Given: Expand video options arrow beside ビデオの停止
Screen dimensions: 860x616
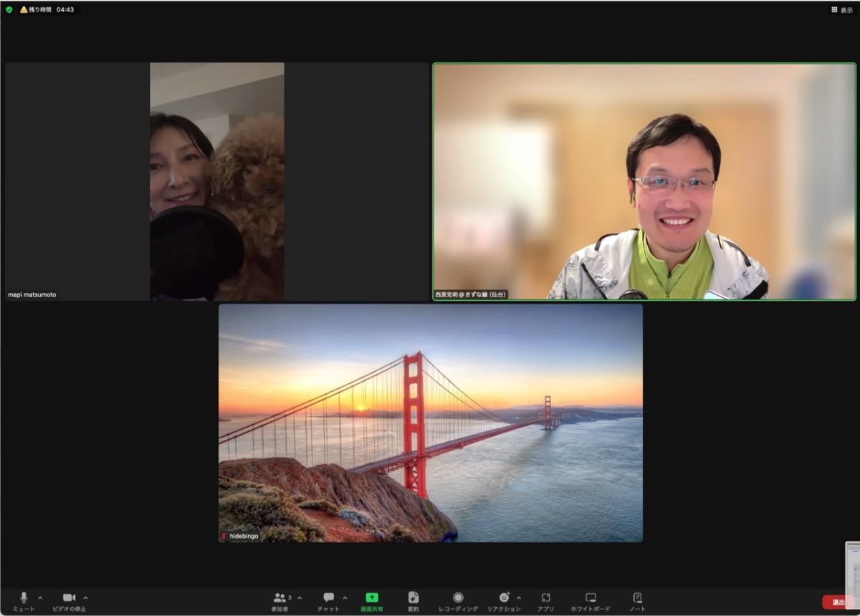Looking at the screenshot, I should coord(85,597).
